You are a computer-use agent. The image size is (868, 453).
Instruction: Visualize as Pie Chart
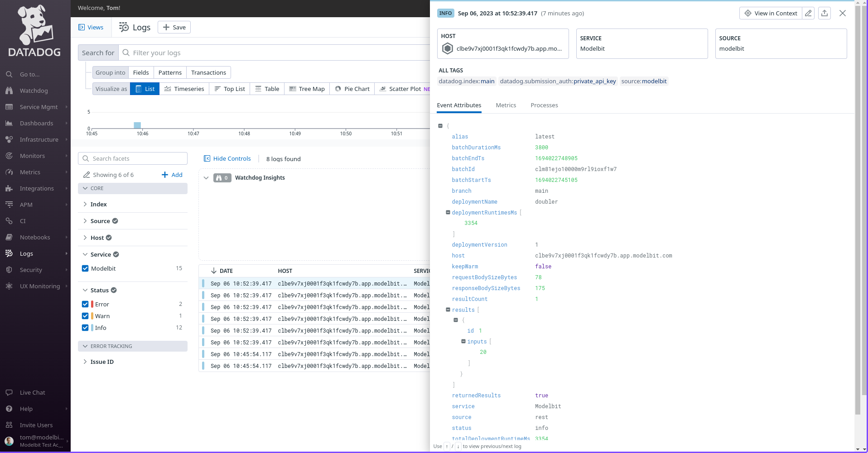tap(352, 89)
